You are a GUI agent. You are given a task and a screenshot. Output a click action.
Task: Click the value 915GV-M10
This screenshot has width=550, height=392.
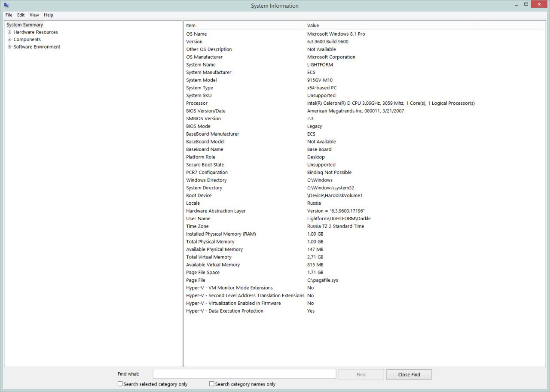[x=320, y=80]
